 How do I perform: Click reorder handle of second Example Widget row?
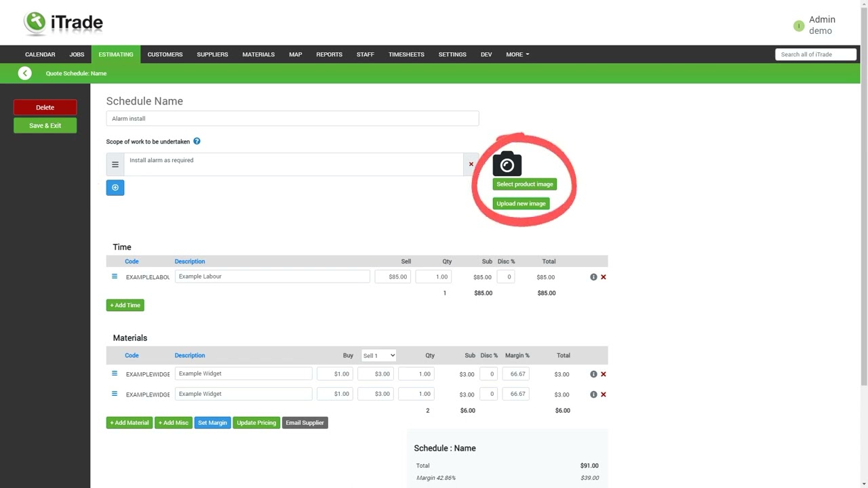click(x=115, y=394)
